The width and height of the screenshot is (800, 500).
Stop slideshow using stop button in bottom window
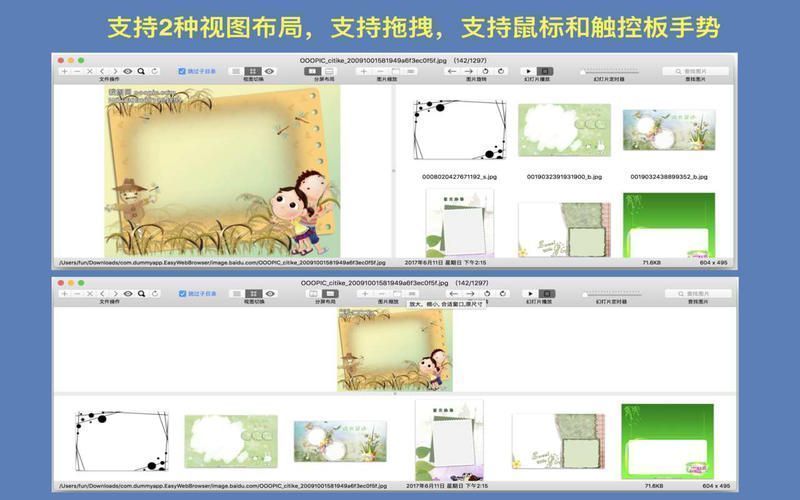tap(545, 294)
